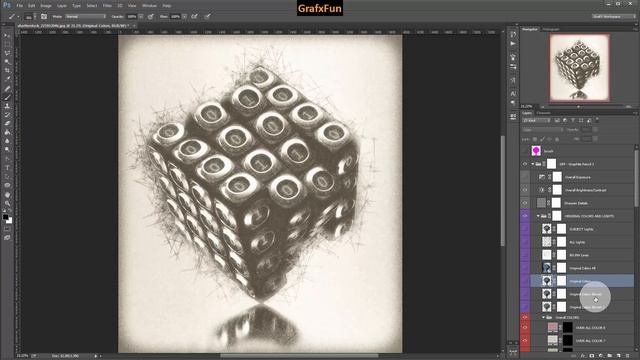Toggle the layer filtering on/off switch
Viewport: 640px width, 360px height.
597,120
